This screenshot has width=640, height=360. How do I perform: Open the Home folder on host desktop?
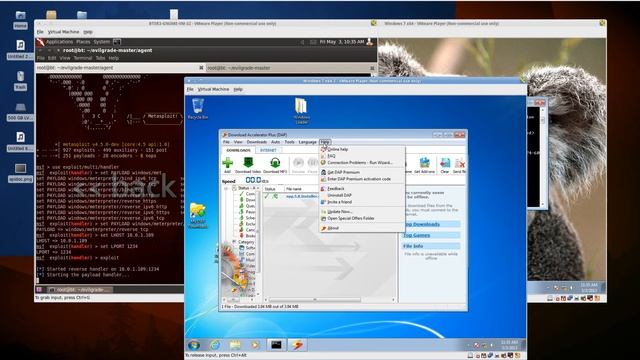[20, 20]
